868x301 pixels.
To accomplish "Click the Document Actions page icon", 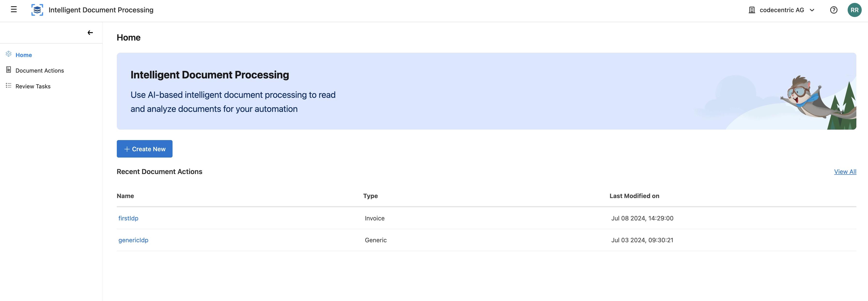I will [x=9, y=70].
